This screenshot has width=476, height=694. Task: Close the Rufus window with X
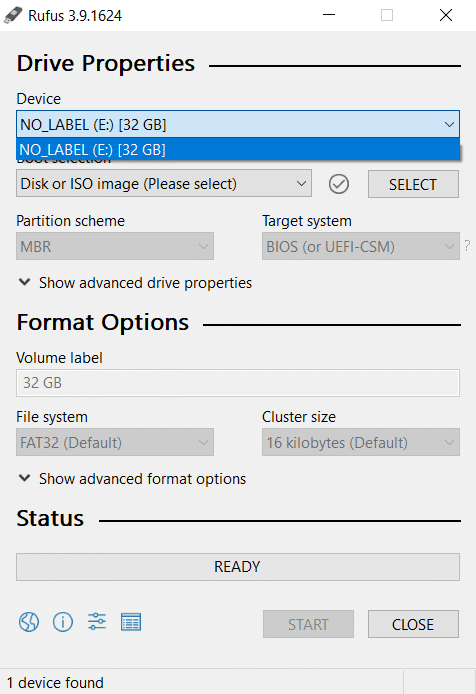(446, 15)
